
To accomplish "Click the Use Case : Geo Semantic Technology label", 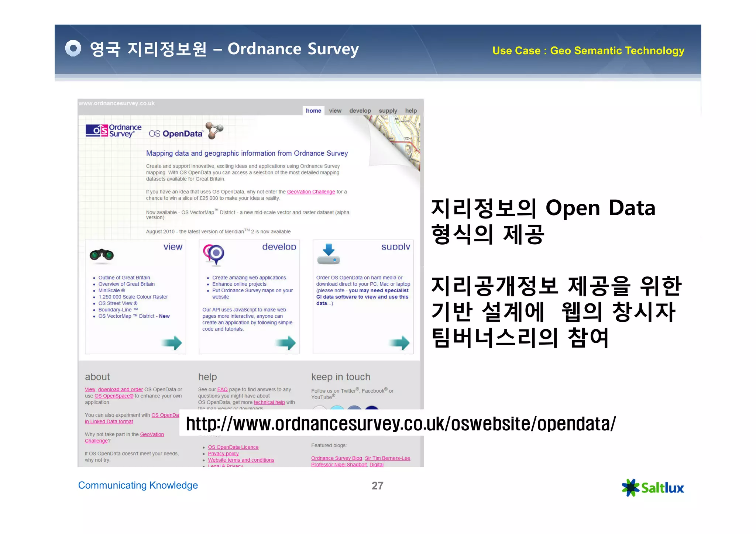I will click(x=588, y=51).
